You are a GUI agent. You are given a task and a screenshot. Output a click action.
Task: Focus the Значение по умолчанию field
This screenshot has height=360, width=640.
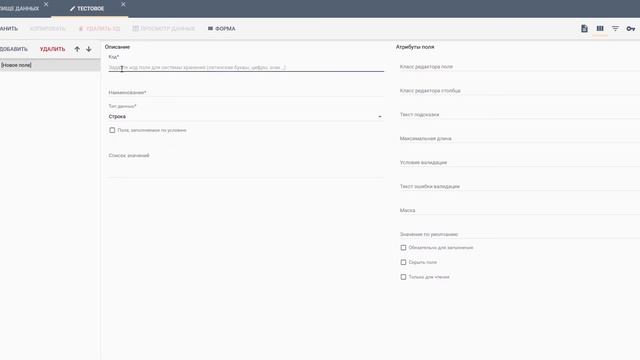520,234
